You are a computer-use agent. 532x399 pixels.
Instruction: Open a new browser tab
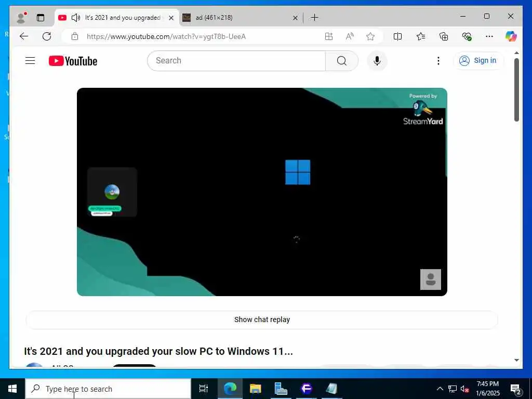coord(314,18)
